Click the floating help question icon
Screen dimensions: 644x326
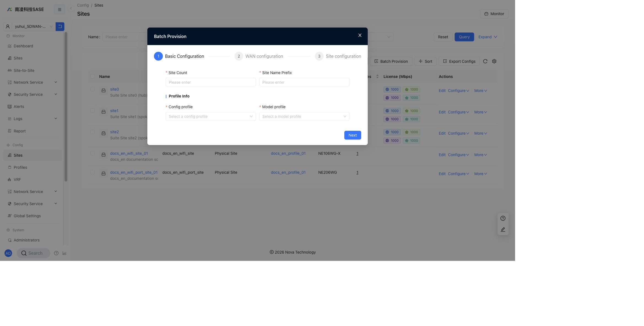503,218
